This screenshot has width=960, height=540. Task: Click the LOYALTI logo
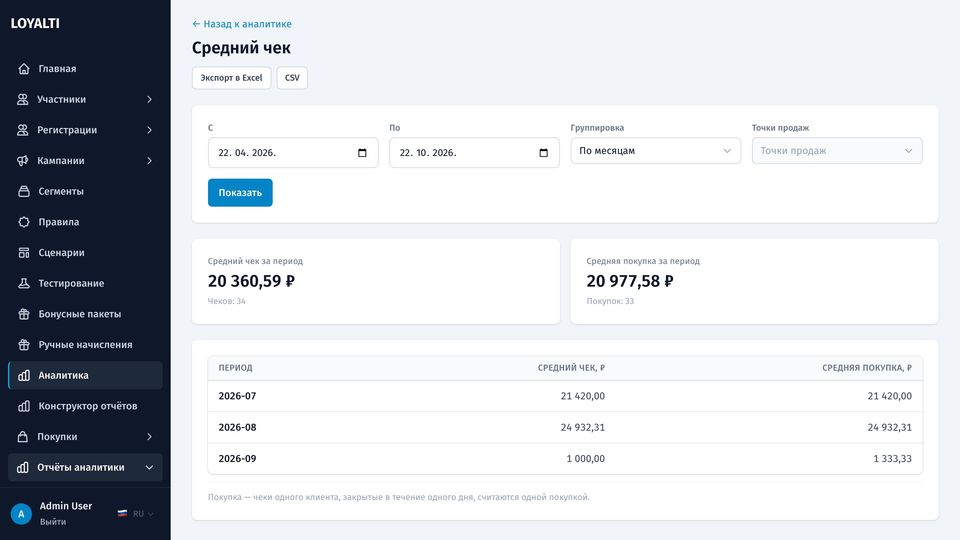[x=35, y=23]
